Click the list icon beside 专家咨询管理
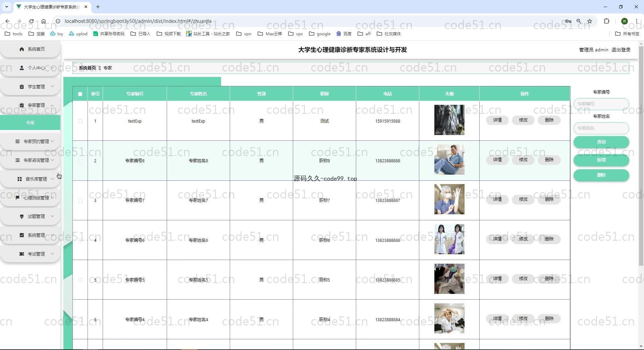 tap(17, 160)
